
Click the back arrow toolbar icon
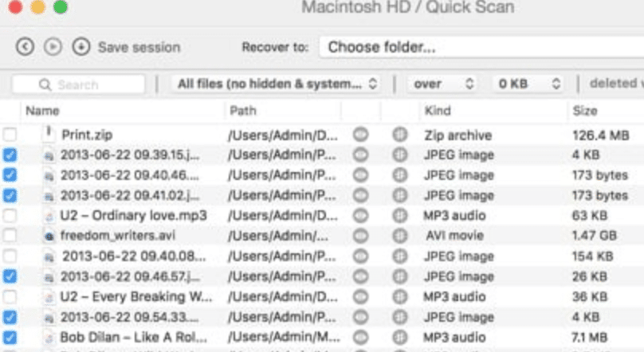pyautogui.click(x=25, y=47)
